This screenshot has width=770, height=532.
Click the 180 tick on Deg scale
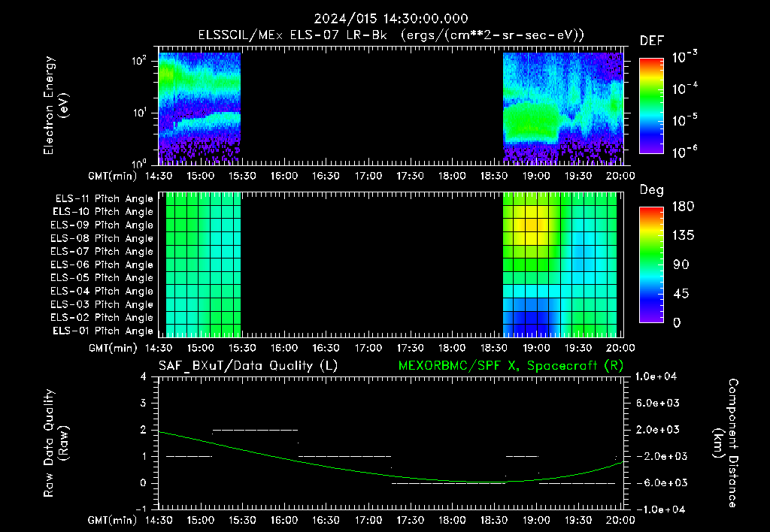(683, 206)
